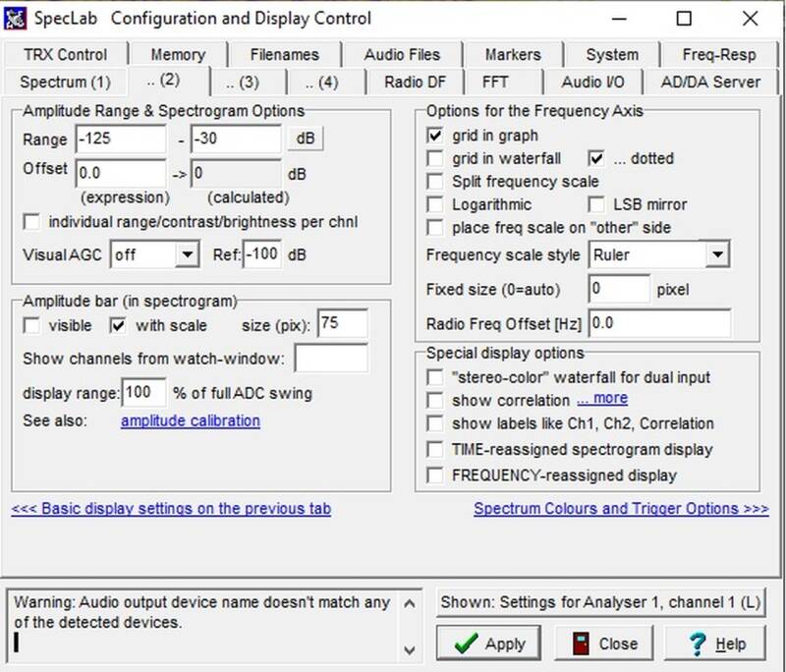Toggle LSB mirror checkbox
This screenshot has width=786, height=672.
596,204
